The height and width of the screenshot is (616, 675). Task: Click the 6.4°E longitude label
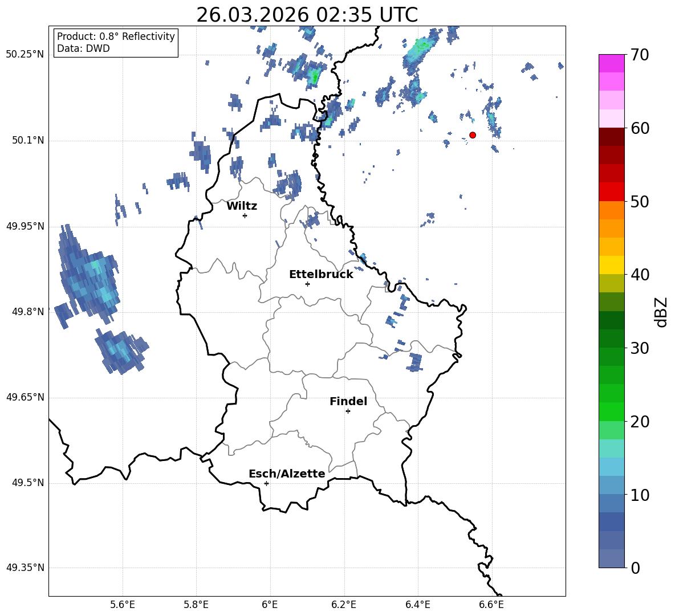pos(417,605)
